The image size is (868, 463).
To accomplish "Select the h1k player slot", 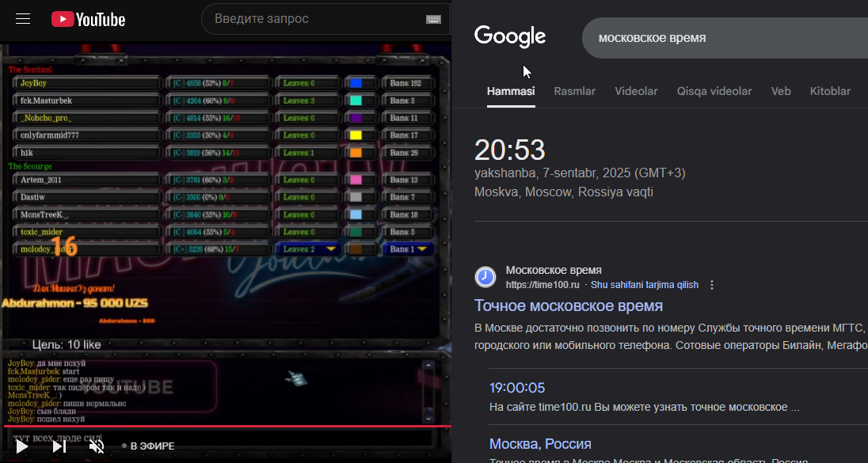I will (x=87, y=153).
